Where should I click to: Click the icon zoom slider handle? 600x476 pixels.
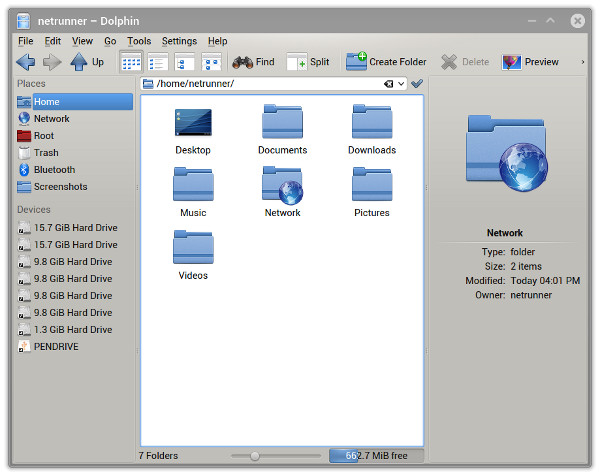pos(255,456)
